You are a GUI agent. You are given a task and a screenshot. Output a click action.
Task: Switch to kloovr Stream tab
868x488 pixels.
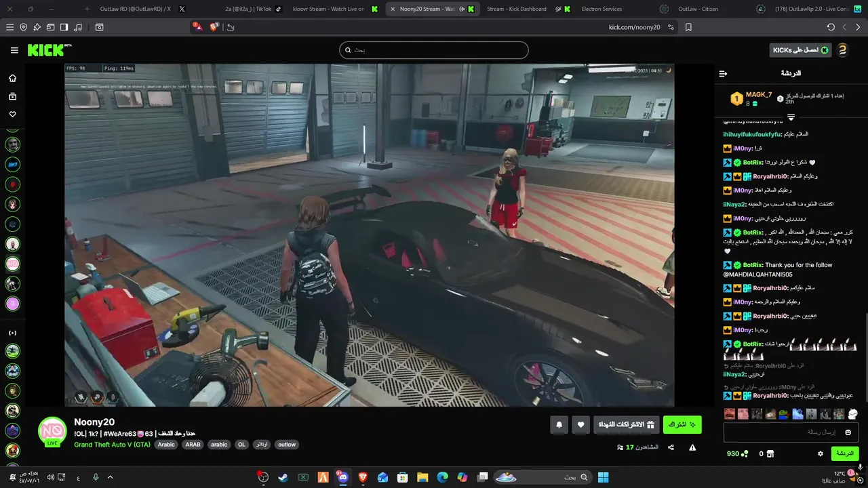point(334,9)
